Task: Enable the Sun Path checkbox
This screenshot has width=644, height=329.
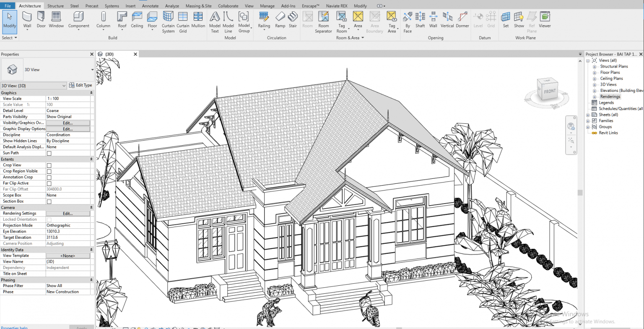Action: click(x=49, y=153)
